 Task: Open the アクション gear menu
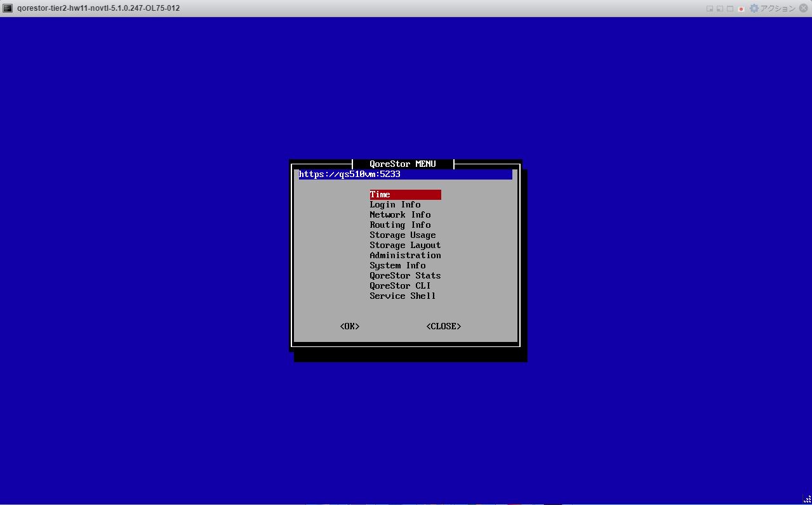pos(773,8)
